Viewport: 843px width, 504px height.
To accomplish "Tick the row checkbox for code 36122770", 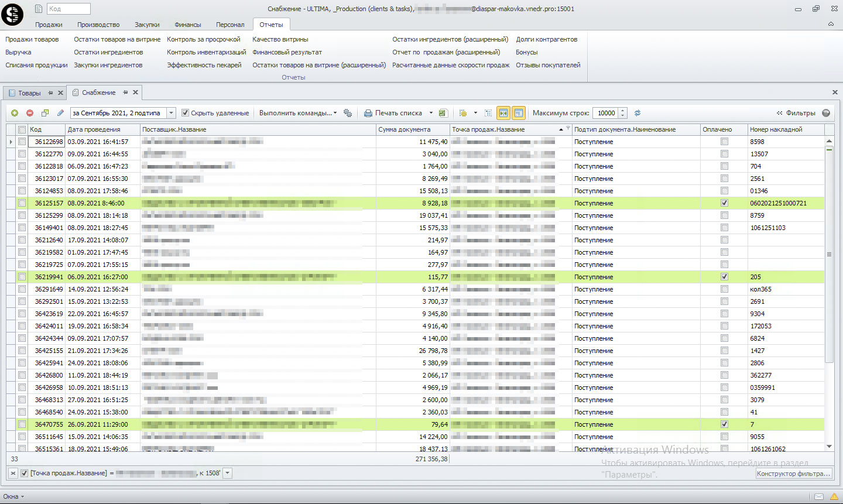I will (22, 154).
